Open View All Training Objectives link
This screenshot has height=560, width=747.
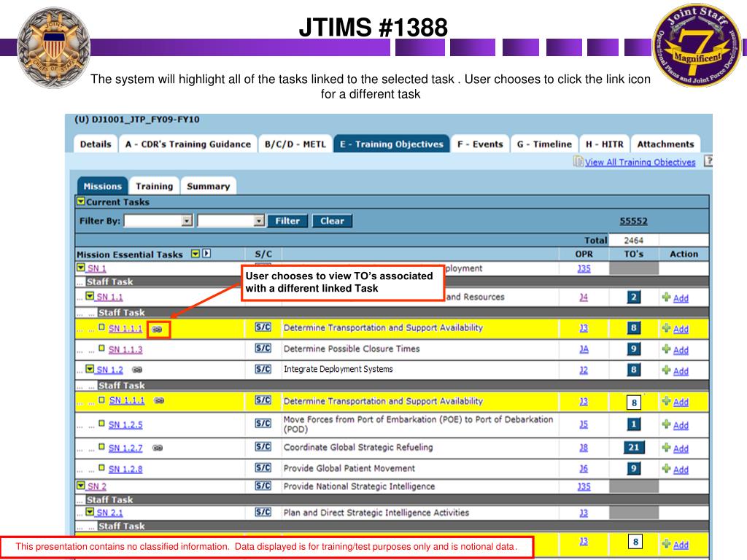tap(640, 162)
